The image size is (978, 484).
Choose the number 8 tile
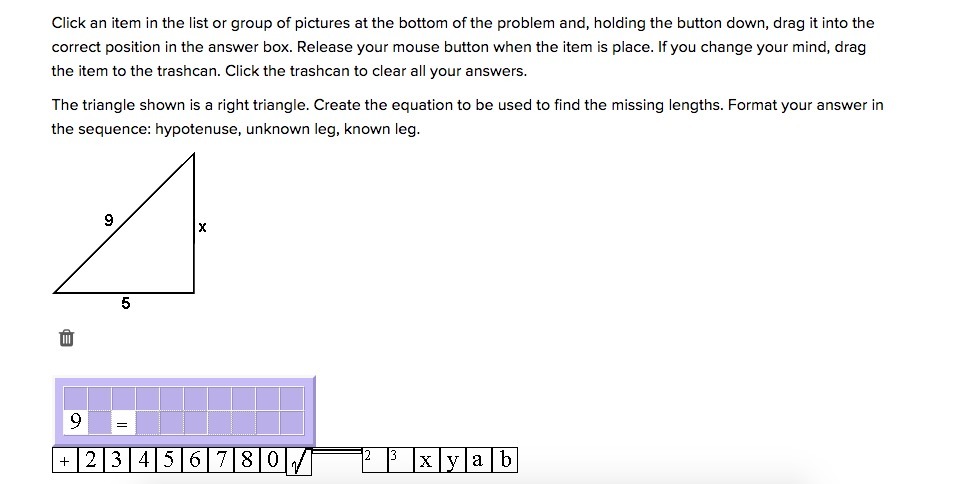(247, 461)
